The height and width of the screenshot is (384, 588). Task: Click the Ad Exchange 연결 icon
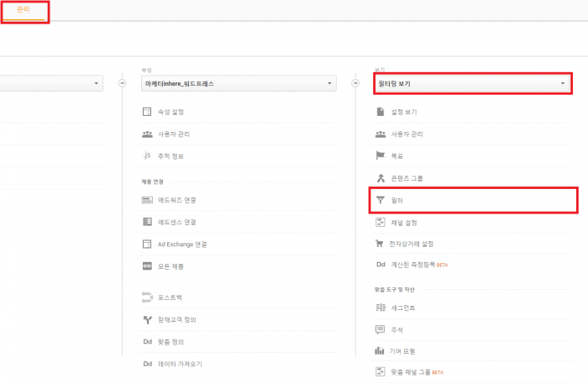tap(147, 245)
